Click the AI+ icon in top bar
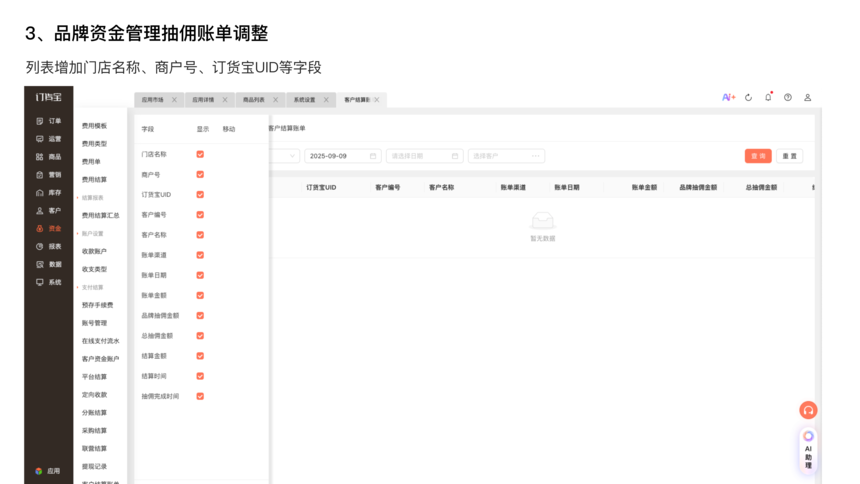Image resolution: width=860 pixels, height=484 pixels. (728, 98)
